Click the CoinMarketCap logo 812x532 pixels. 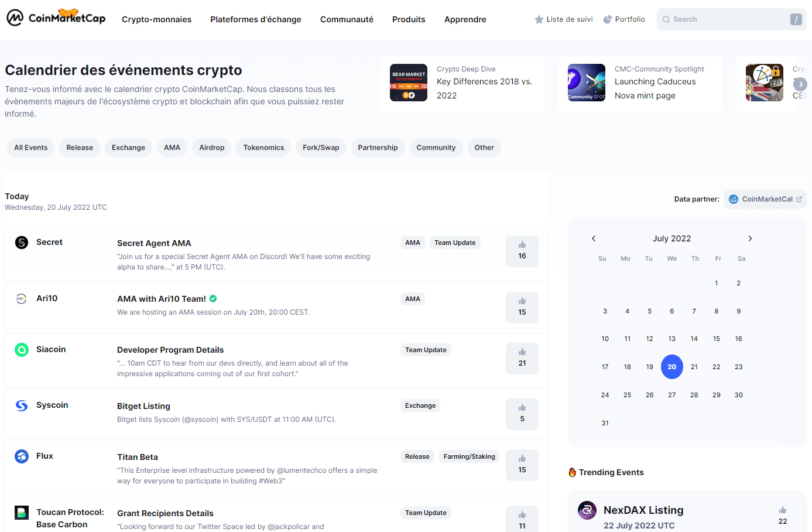click(56, 18)
